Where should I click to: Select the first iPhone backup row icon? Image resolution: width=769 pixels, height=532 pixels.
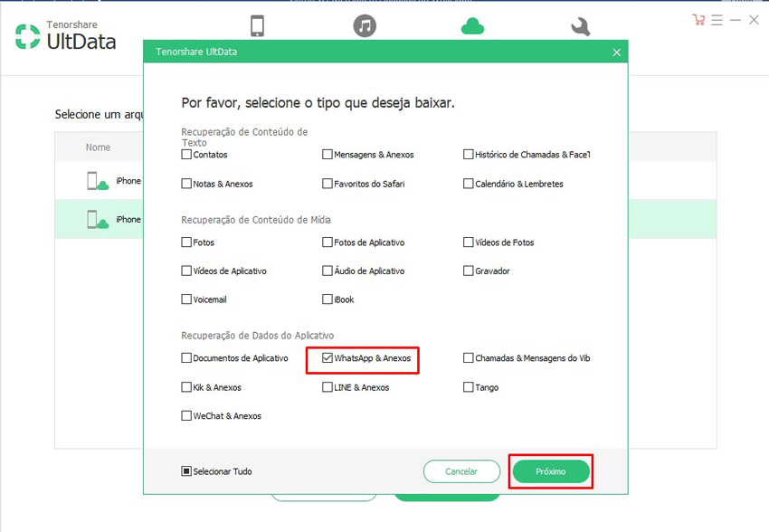point(98,181)
